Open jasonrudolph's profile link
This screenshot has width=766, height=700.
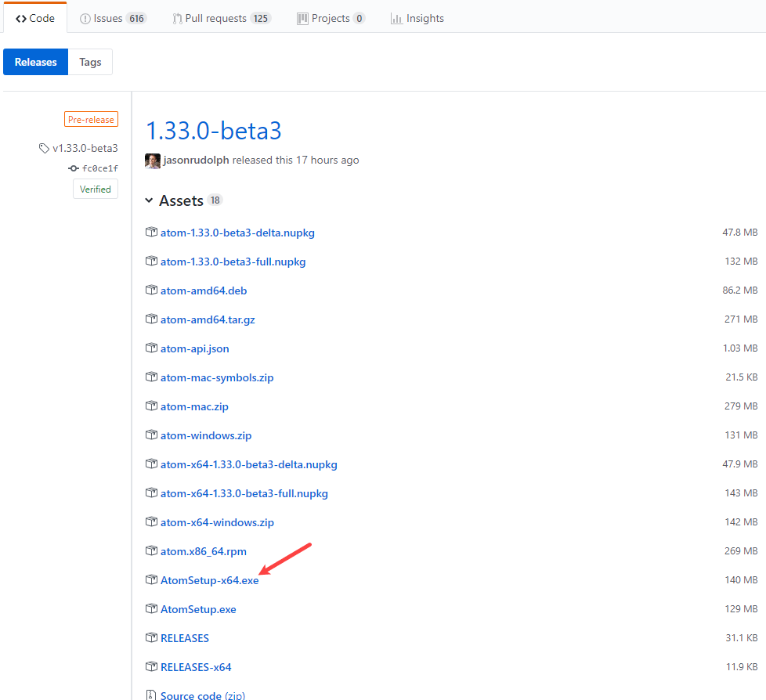pos(196,161)
